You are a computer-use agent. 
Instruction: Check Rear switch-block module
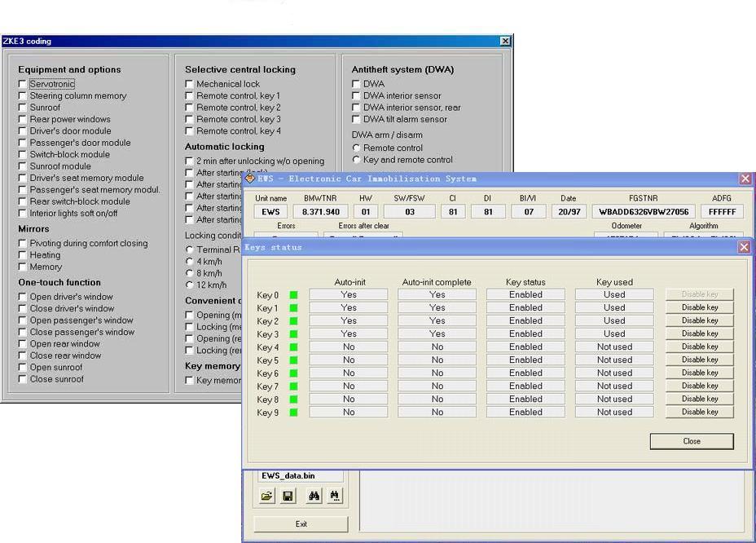tap(22, 201)
